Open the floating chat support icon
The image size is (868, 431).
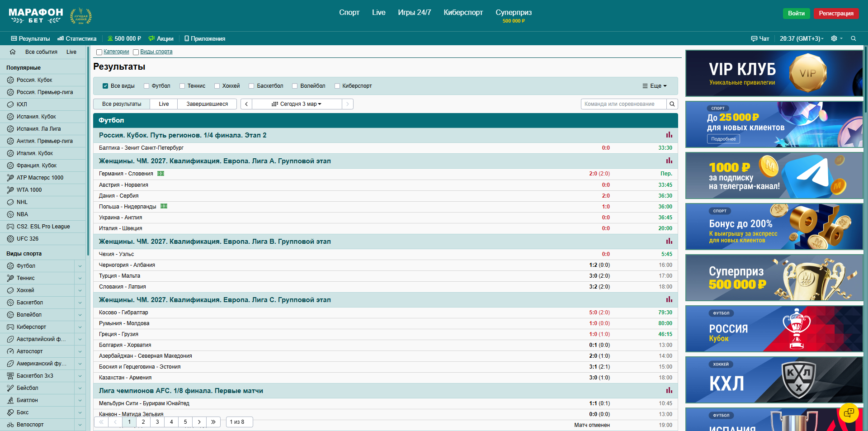pyautogui.click(x=849, y=412)
